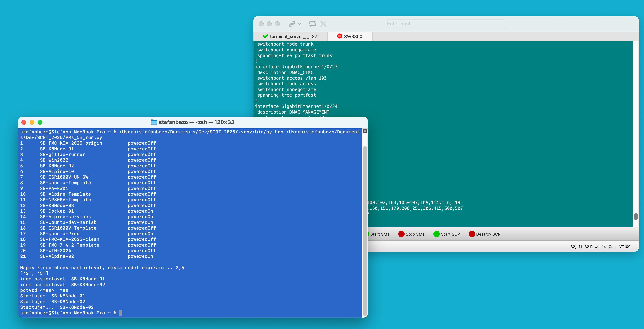The width and height of the screenshot is (644, 329).
Task: Click the reconnect session arrows icon
Action: coord(312,24)
